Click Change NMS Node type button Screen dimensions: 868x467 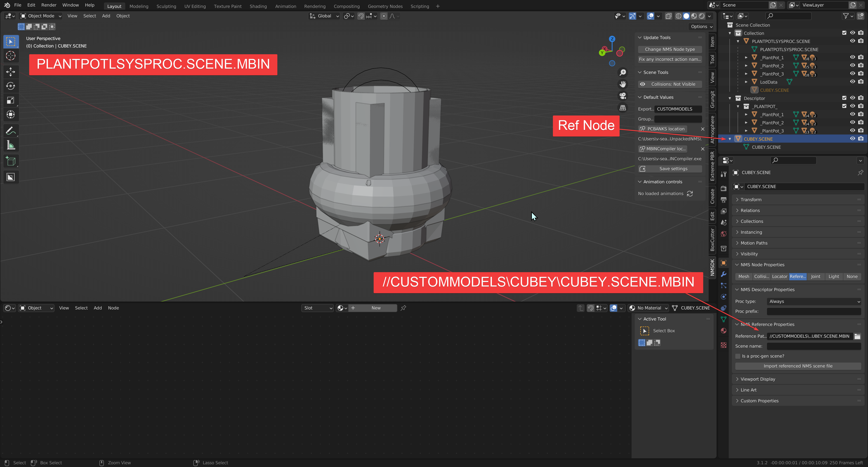(670, 50)
